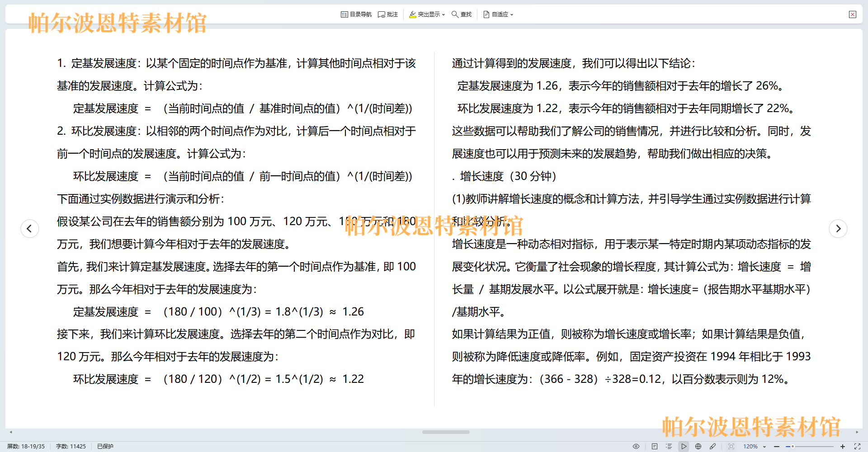The image size is (868, 452).
Task: Open the 目录导航 navigation pane
Action: (x=356, y=14)
